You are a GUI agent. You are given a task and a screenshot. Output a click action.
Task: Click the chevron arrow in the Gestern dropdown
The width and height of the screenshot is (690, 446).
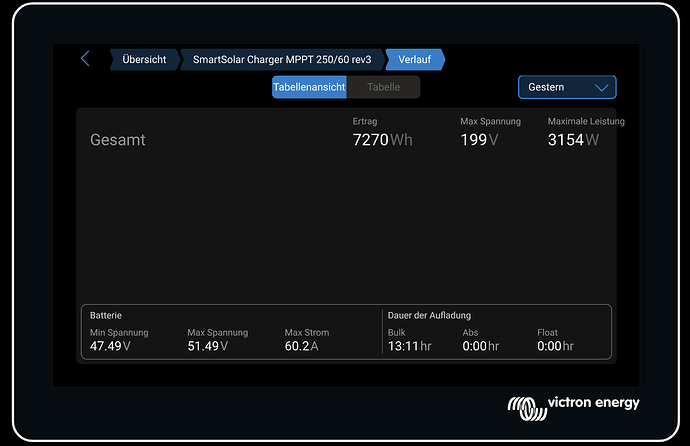(602, 88)
